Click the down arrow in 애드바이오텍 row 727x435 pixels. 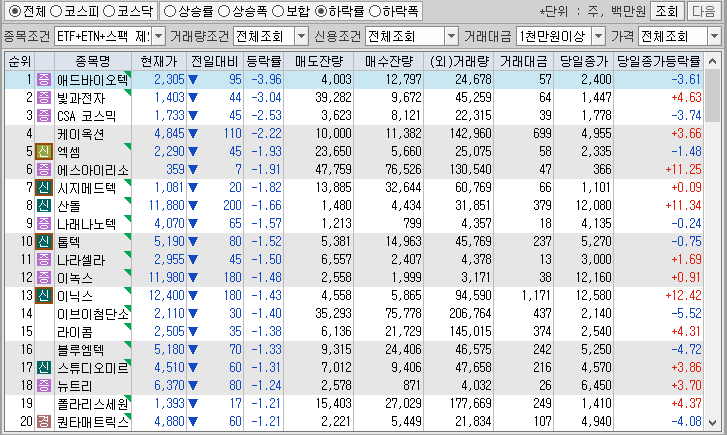tap(193, 80)
